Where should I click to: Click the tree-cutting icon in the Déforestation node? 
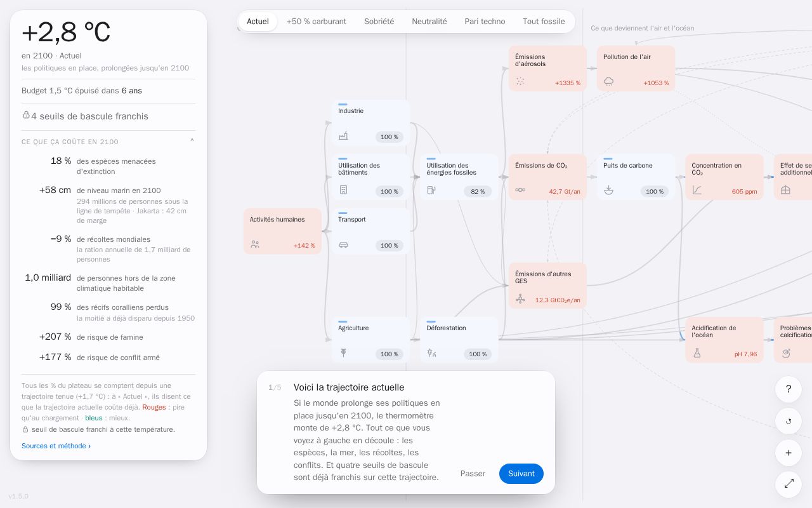(x=431, y=353)
